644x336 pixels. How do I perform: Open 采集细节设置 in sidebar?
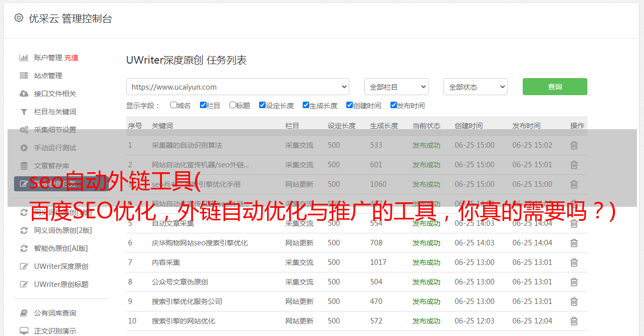tap(55, 130)
